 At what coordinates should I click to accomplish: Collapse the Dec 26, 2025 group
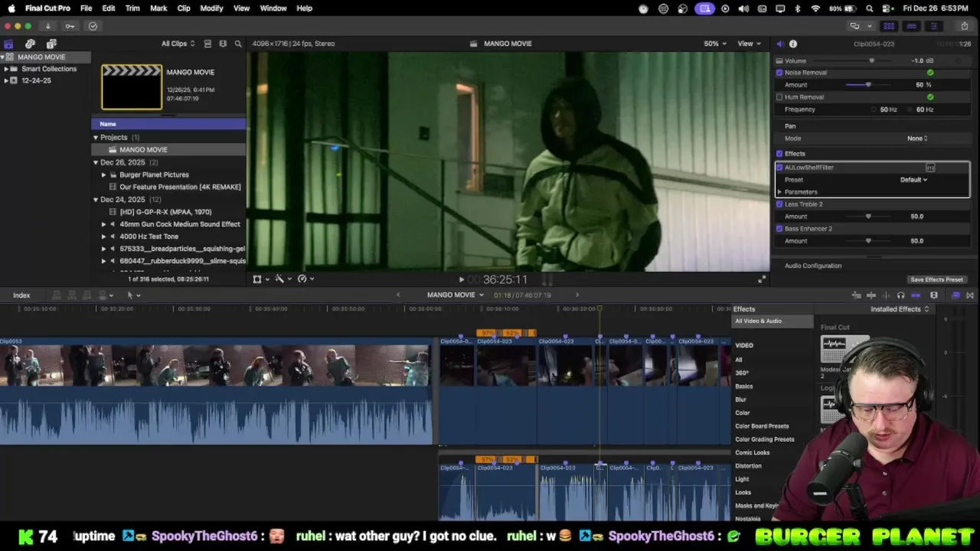[x=96, y=162]
